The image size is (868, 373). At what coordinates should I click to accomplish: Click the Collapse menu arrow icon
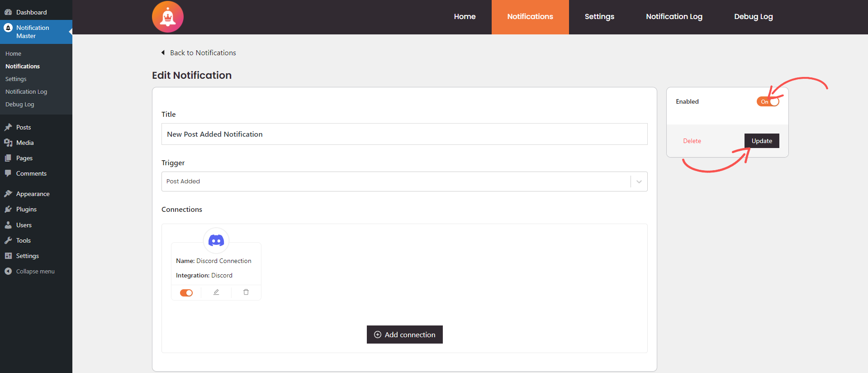click(8, 271)
